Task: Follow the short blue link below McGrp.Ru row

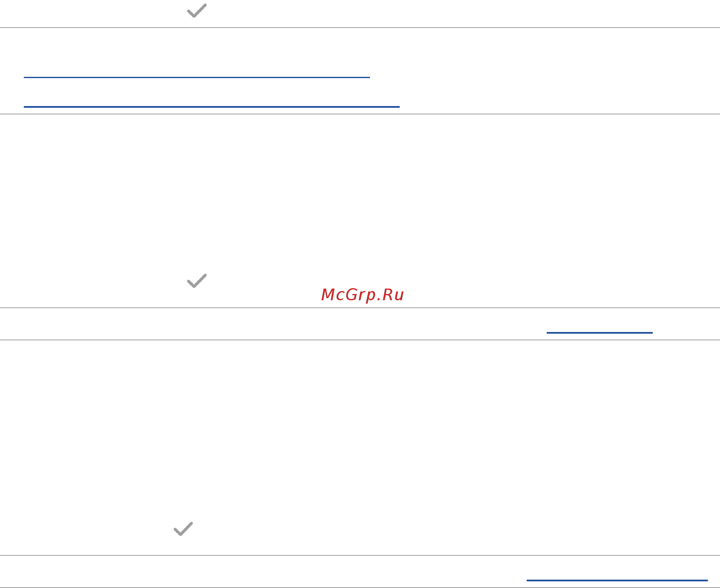Action: tap(599, 333)
